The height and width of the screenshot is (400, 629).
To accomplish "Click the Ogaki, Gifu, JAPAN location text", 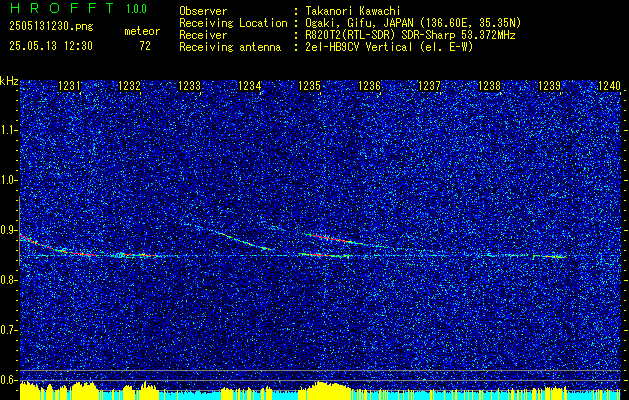I will tap(413, 23).
